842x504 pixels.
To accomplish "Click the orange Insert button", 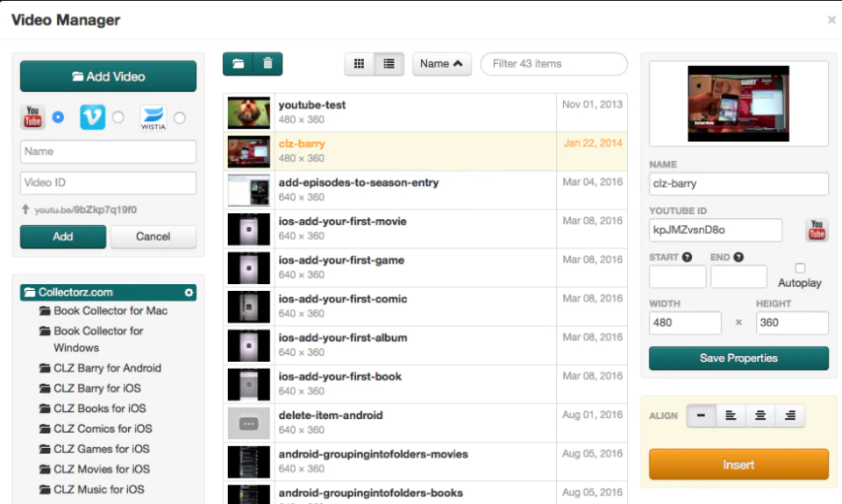I will pos(739,465).
